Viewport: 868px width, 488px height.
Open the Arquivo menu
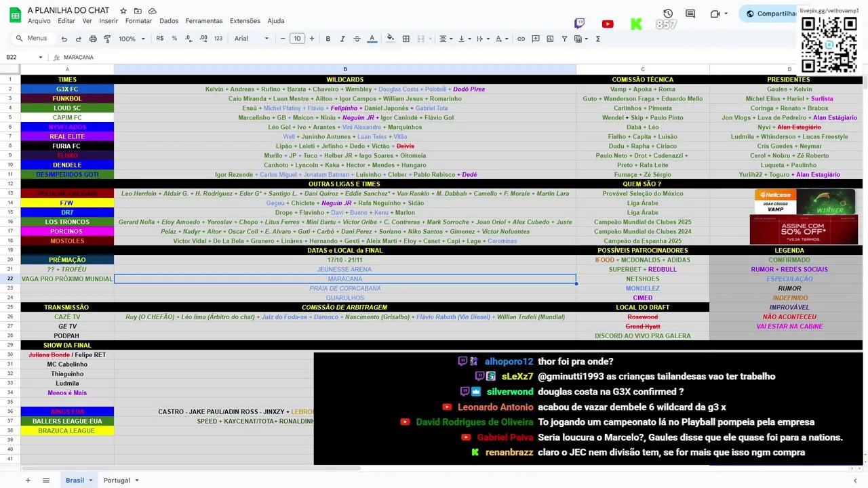39,21
